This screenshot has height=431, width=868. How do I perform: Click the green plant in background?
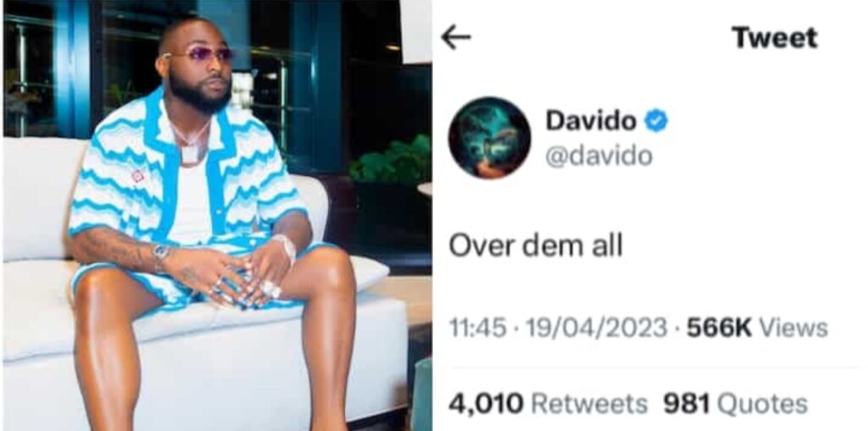pyautogui.click(x=392, y=162)
